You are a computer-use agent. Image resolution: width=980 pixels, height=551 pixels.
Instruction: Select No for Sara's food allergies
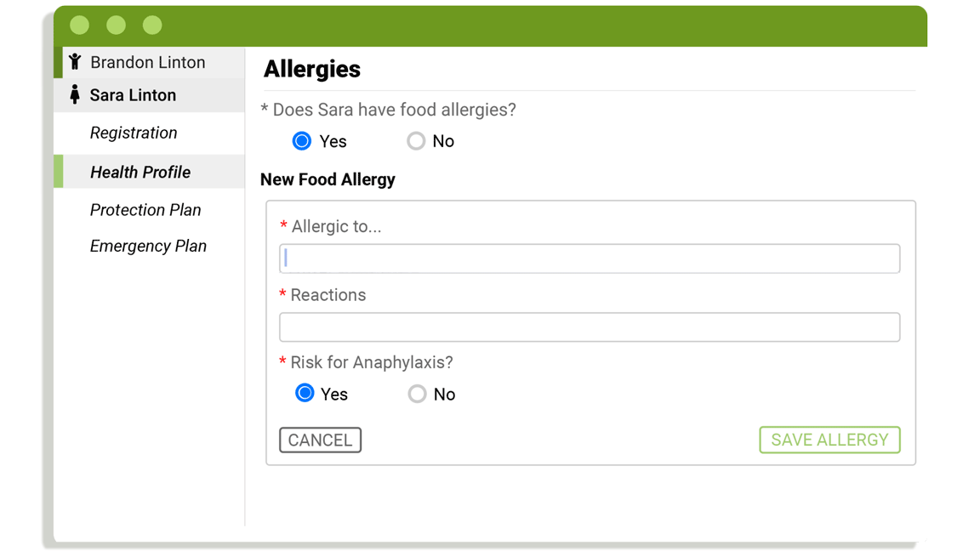click(x=416, y=141)
